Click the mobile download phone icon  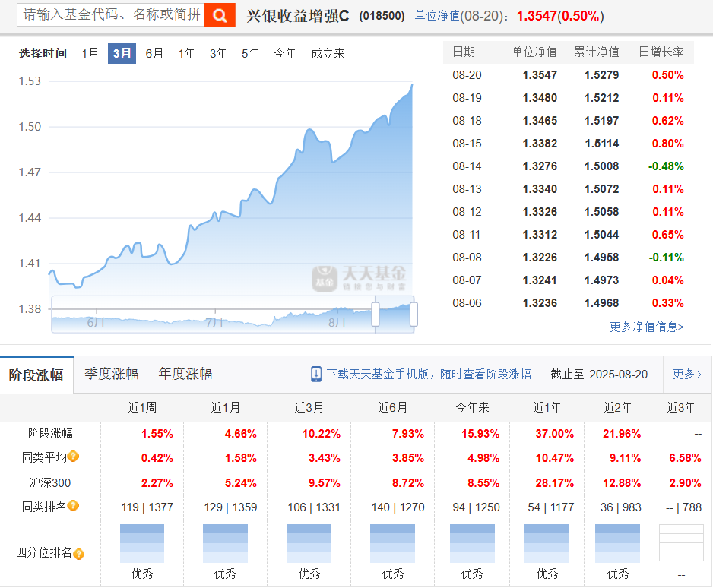click(x=316, y=374)
